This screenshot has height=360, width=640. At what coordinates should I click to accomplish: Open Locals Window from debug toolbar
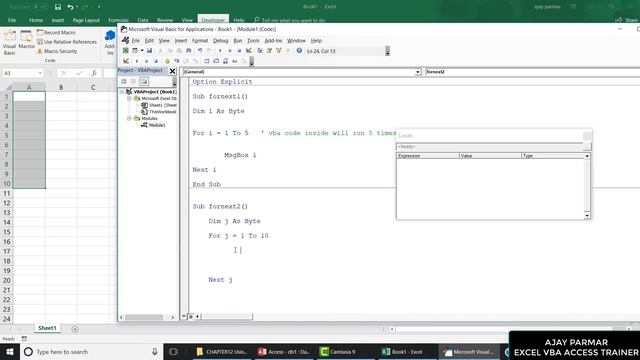tap(207, 61)
